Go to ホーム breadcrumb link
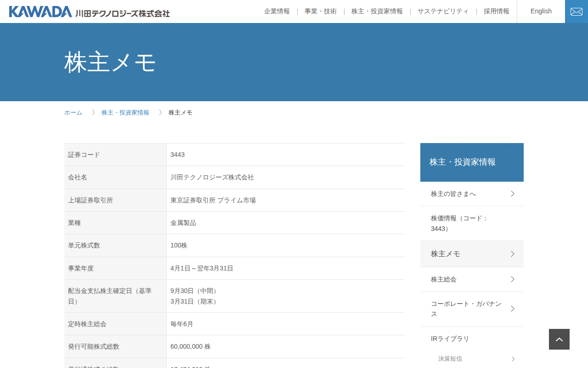The image size is (588, 368). tap(73, 113)
